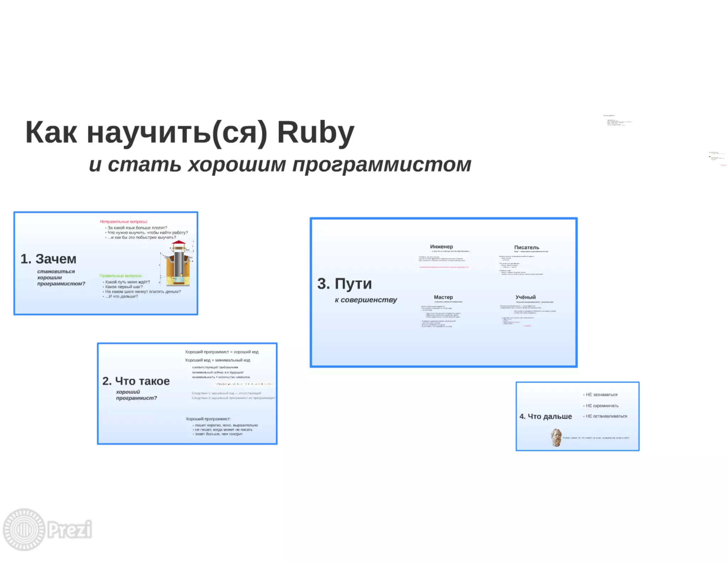The width and height of the screenshot is (728, 562).
Task: Click the Socrates bust image
Action: coord(556,438)
